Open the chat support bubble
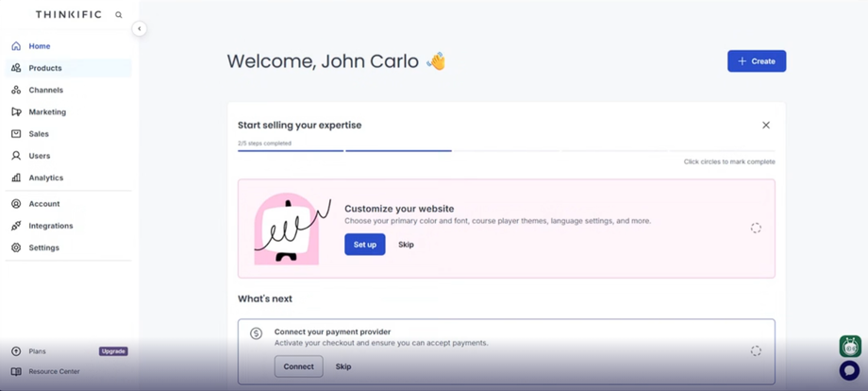The height and width of the screenshot is (391, 868). [x=849, y=370]
